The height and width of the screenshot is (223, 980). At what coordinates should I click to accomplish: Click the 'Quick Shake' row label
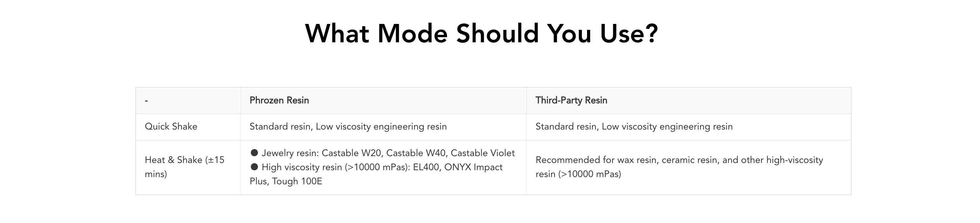coord(171,127)
